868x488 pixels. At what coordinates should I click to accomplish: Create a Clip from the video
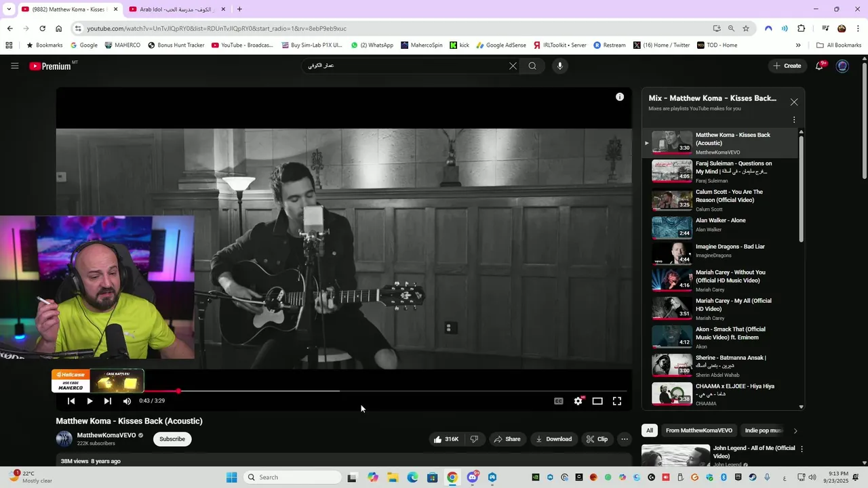pos(597,439)
